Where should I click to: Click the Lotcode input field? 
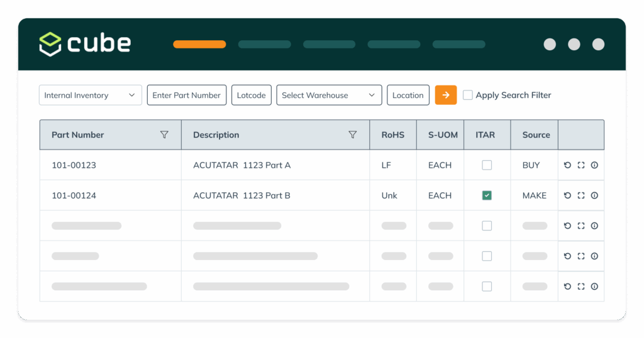coord(251,95)
